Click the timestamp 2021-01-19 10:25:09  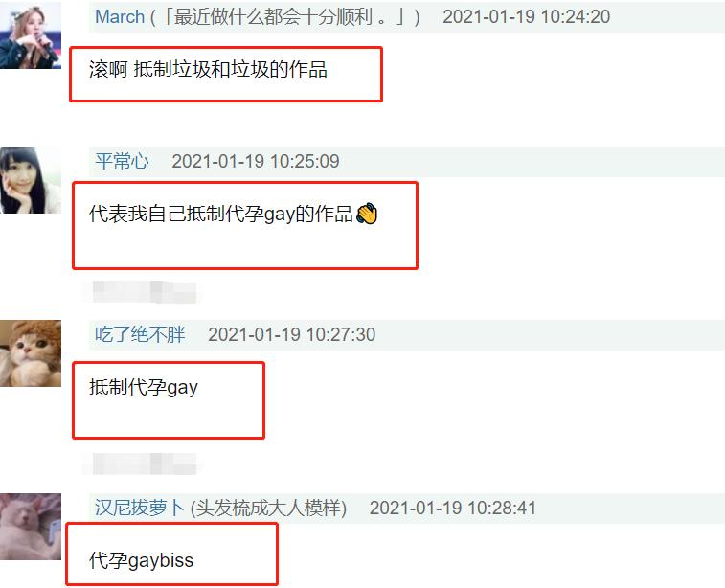pyautogui.click(x=256, y=161)
